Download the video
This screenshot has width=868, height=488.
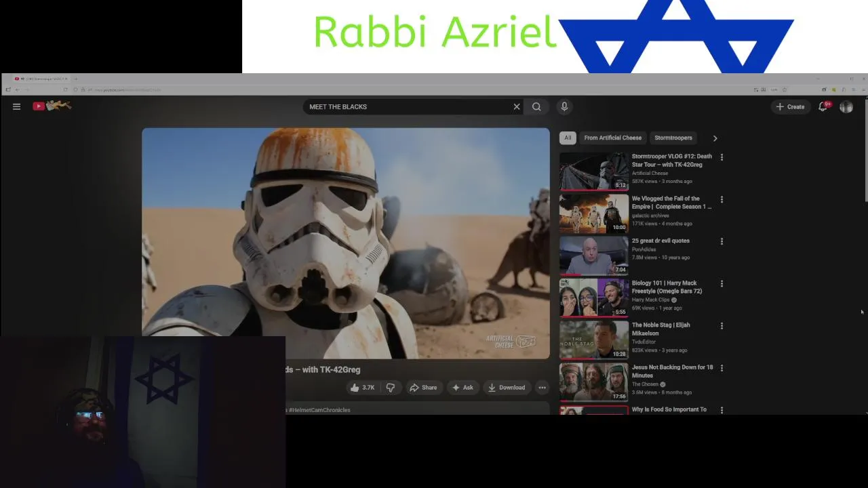coord(507,388)
